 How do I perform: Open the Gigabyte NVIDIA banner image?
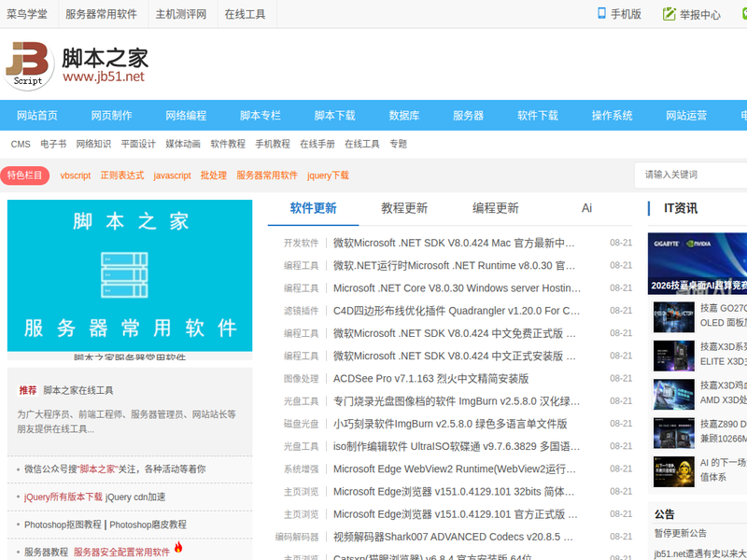(697, 263)
